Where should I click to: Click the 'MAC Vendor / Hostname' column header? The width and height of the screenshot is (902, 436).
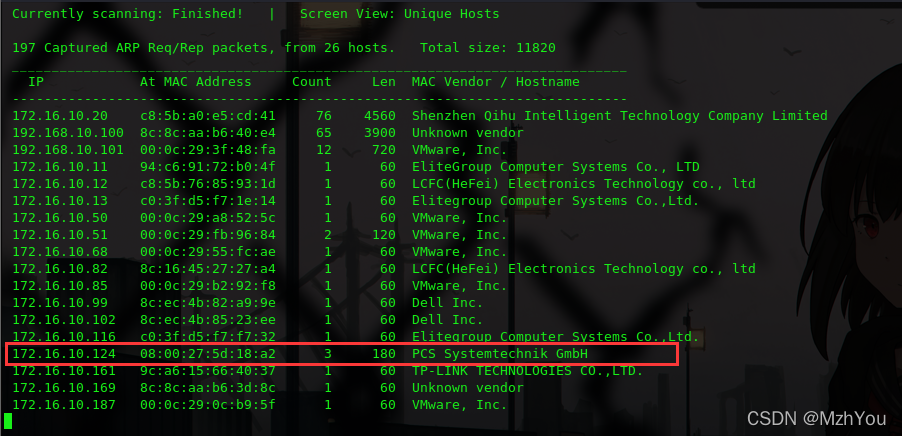pos(495,82)
